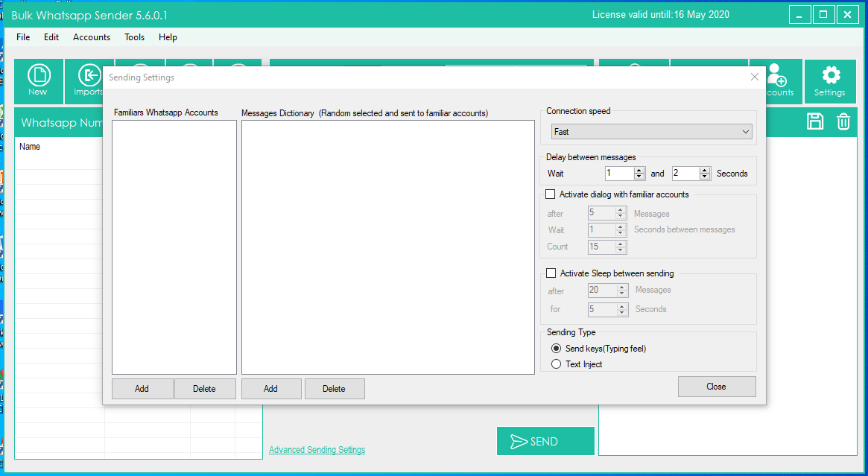Click Add under Familiars Whatsapp Accounts

pos(142,389)
